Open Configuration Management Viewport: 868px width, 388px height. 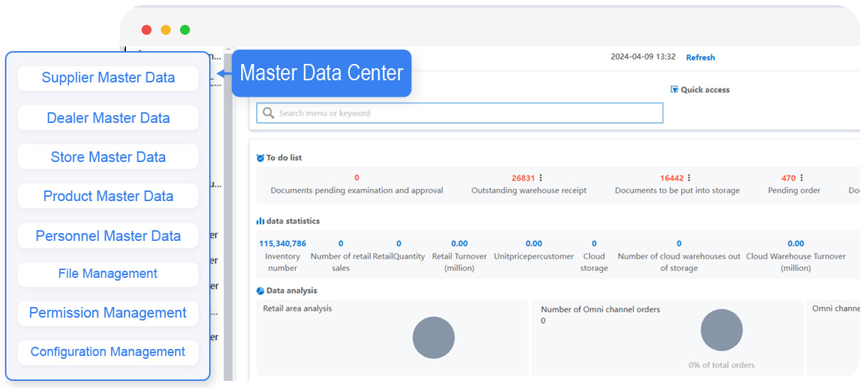click(x=108, y=352)
